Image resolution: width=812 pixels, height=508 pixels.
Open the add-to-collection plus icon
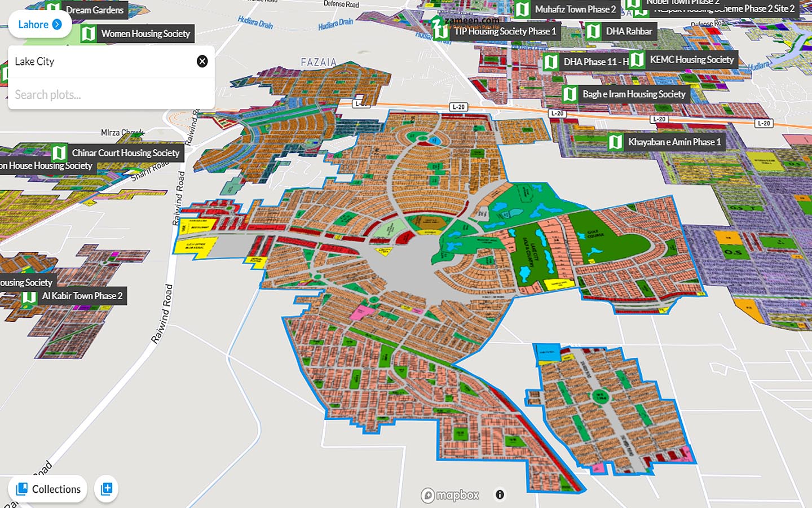[106, 489]
